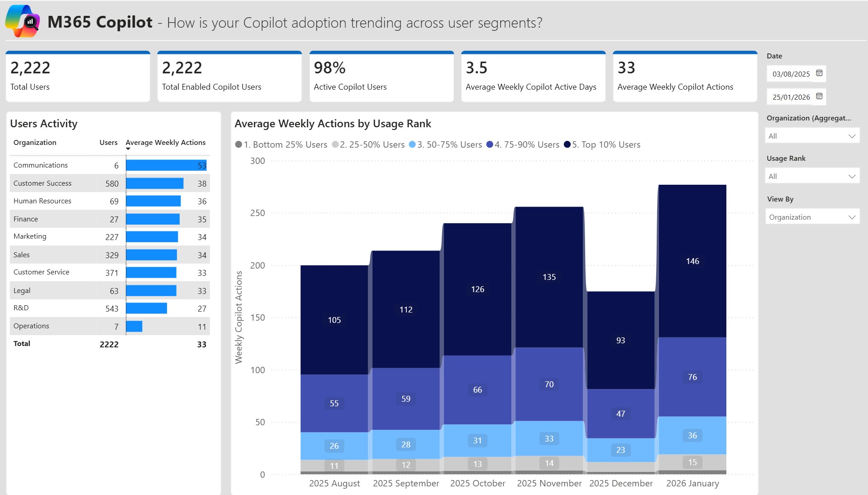The image size is (868, 495).
Task: Click the Communications bar showing 53
Action: tap(166, 165)
